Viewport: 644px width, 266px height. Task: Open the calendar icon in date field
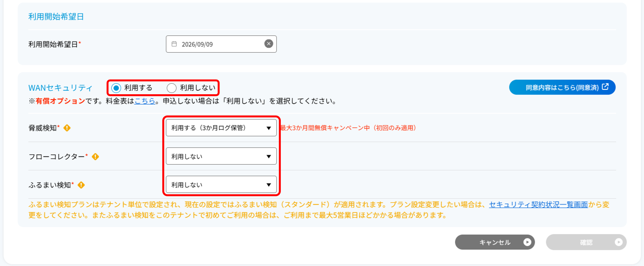tap(174, 44)
